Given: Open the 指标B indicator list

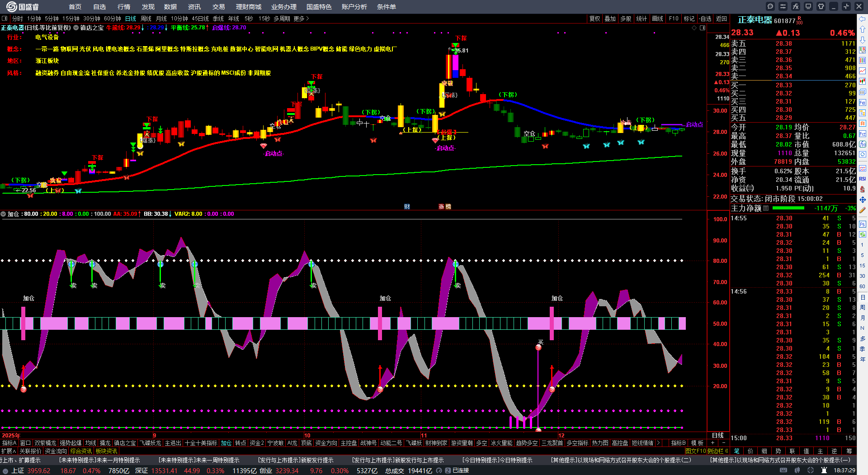Looking at the screenshot, I should (678, 443).
